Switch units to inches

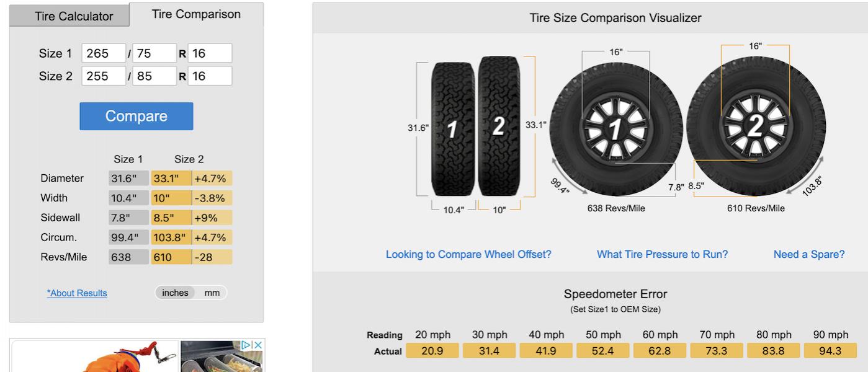[175, 293]
